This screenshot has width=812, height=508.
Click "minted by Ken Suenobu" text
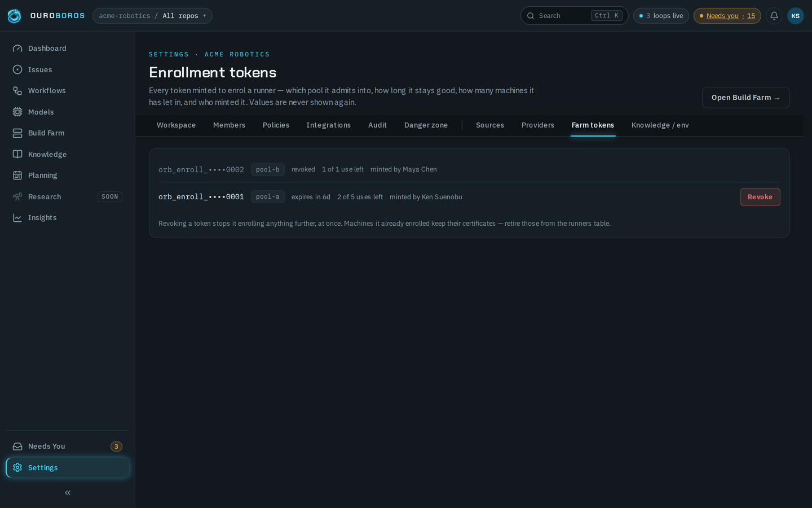coord(426,197)
